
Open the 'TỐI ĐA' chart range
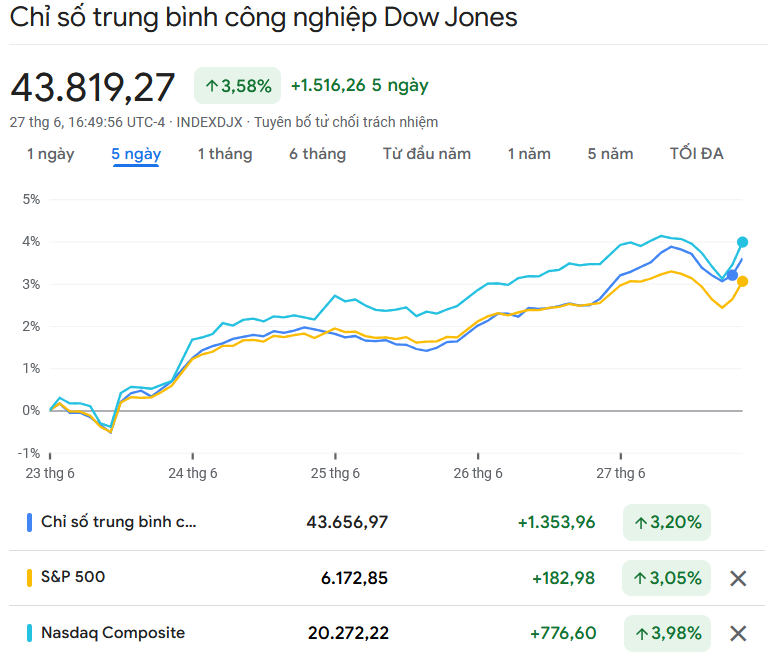pyautogui.click(x=696, y=154)
